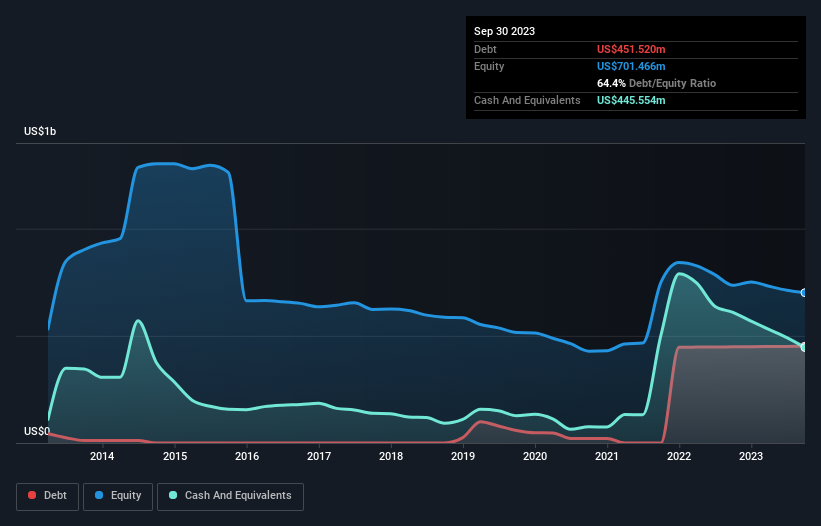This screenshot has height=526, width=821.
Task: Click the US$1b y-axis label
Action: pos(40,131)
